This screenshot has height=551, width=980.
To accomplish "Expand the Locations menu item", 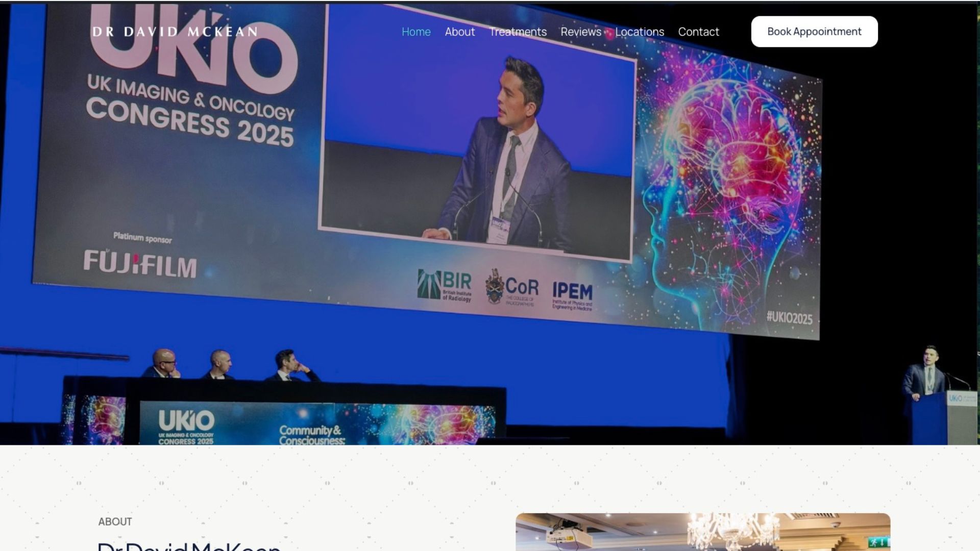I will (x=639, y=32).
